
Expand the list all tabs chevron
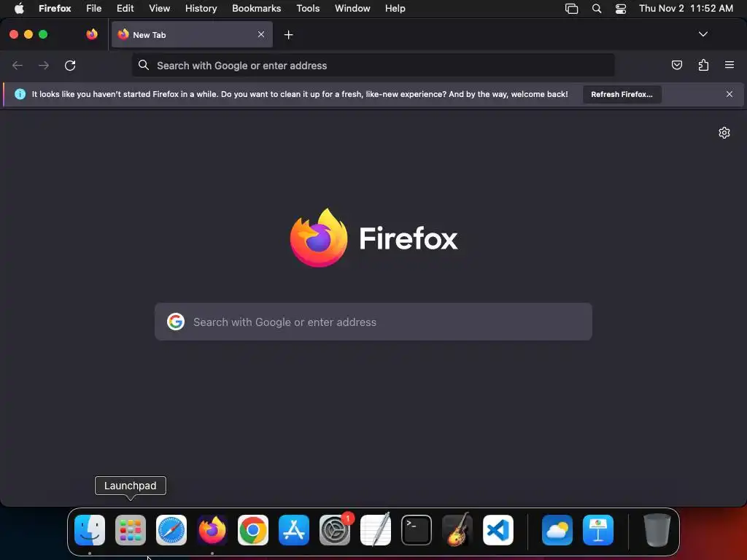pyautogui.click(x=703, y=34)
